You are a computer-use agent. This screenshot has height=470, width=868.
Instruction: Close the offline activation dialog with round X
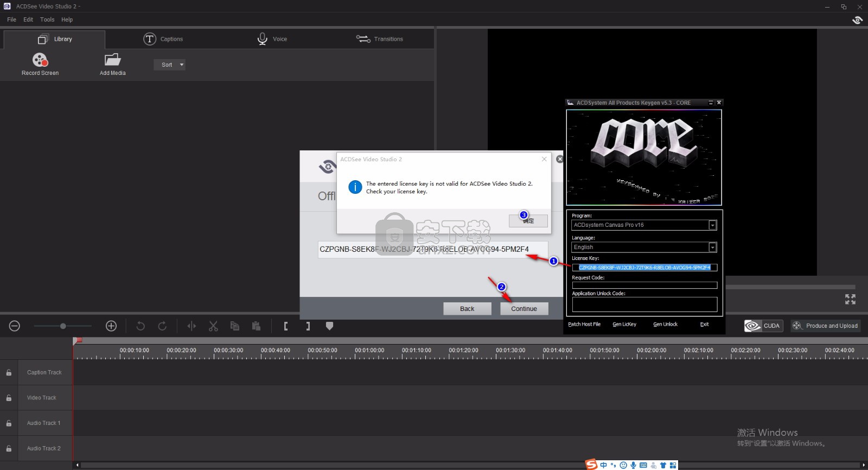tap(559, 159)
